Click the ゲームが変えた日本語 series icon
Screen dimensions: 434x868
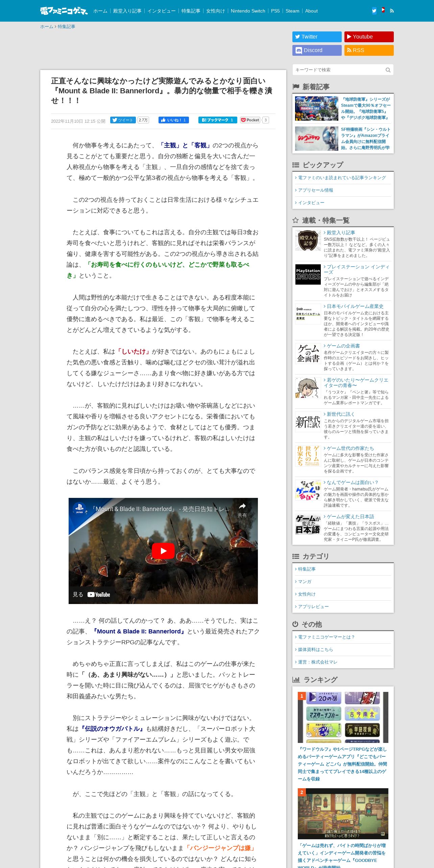tap(308, 524)
